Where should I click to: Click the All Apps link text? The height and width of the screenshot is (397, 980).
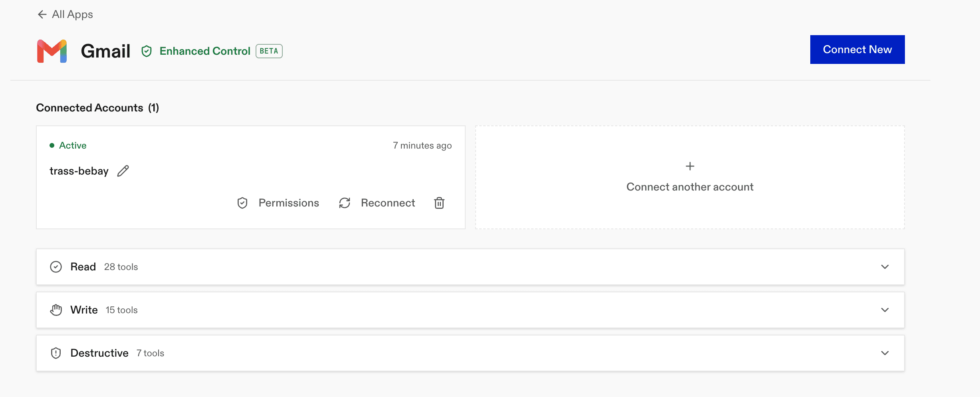click(x=72, y=14)
